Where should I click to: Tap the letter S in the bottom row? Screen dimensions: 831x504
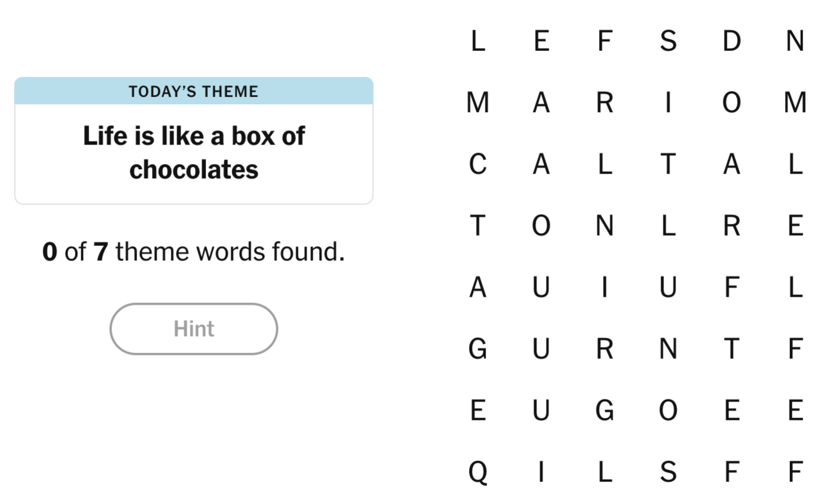[x=668, y=471]
